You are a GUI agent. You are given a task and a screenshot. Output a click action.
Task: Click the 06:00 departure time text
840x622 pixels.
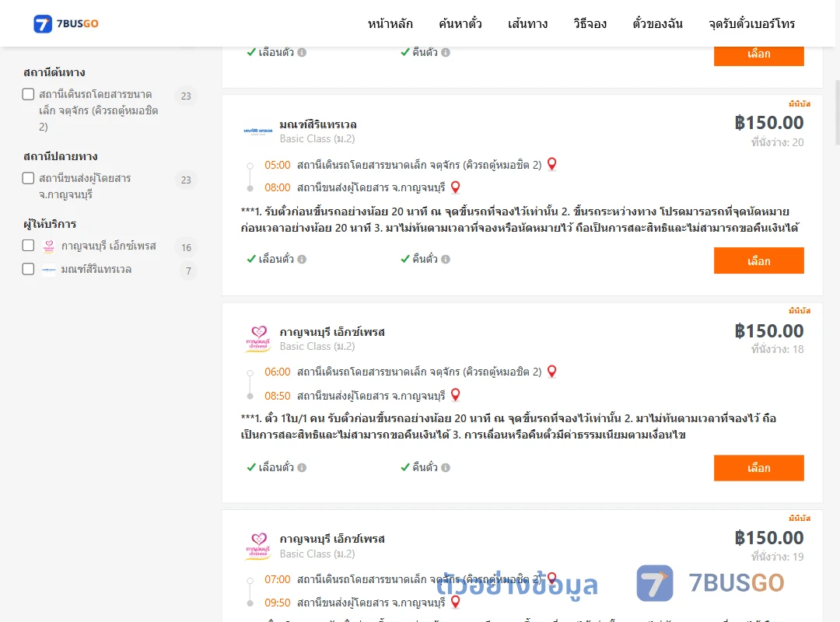pyautogui.click(x=278, y=372)
